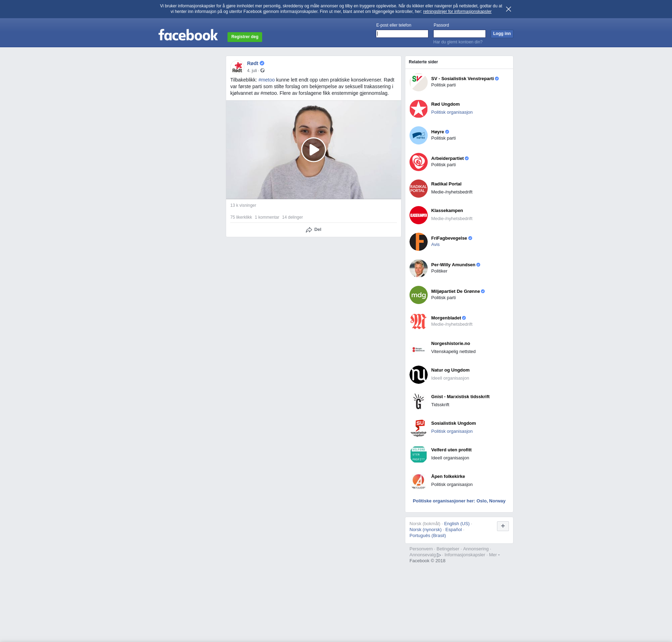Screen dimensions: 672x642
Task: Switch language to Norsk (nynorsk)
Action: (x=426, y=530)
